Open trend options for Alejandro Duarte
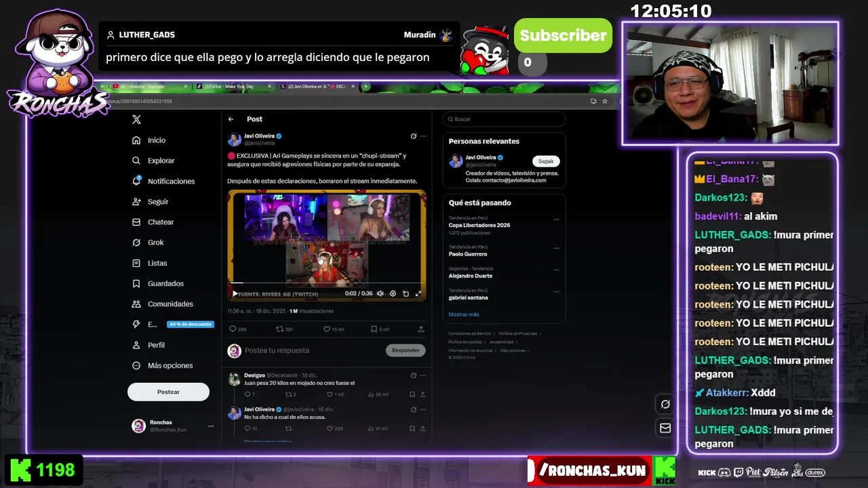The image size is (868, 488). pos(556,269)
